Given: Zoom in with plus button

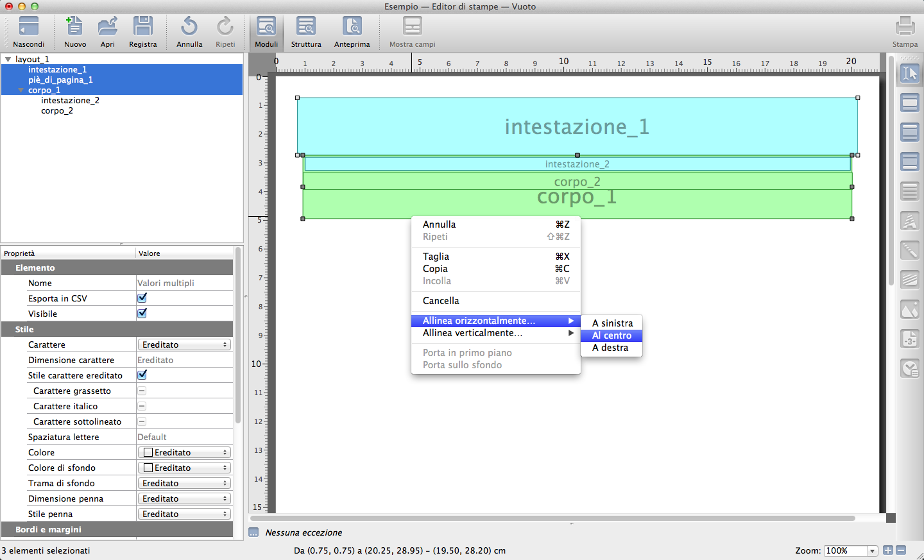Looking at the screenshot, I should click(888, 550).
